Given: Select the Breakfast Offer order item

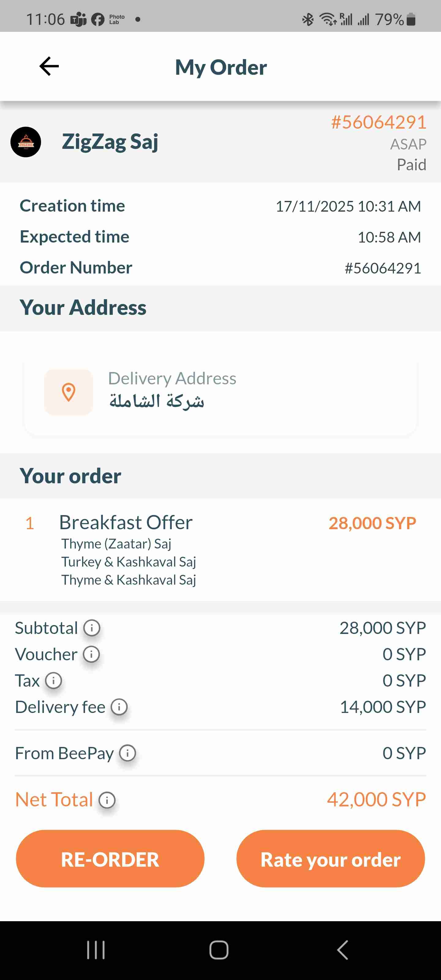Looking at the screenshot, I should pyautogui.click(x=126, y=523).
